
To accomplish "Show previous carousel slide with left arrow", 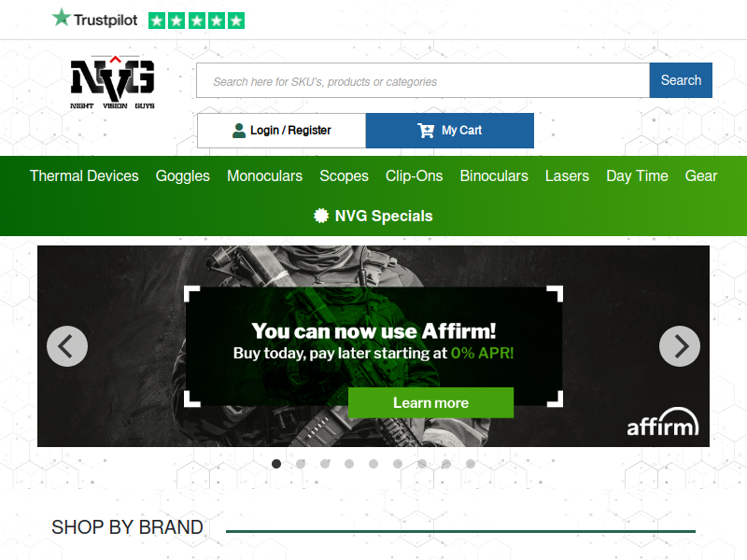I will tap(67, 346).
